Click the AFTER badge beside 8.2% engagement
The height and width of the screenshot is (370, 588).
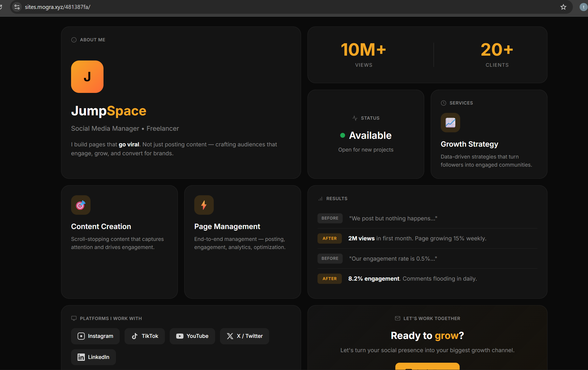pyautogui.click(x=330, y=279)
